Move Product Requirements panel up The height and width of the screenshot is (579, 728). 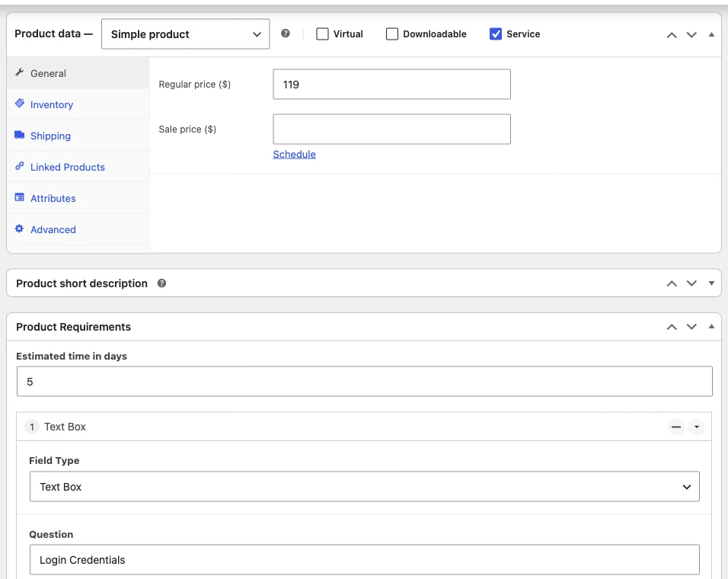point(672,327)
